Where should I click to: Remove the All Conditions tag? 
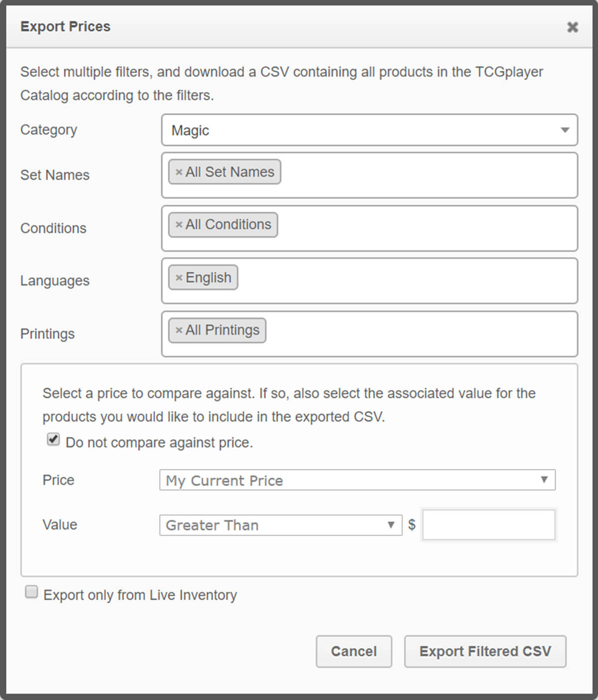point(179,225)
